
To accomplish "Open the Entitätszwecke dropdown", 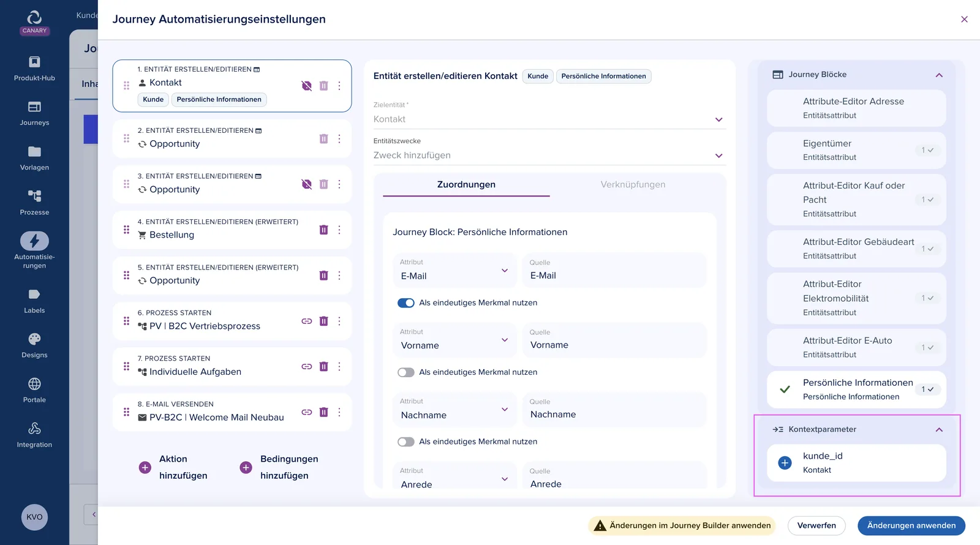I will click(549, 156).
